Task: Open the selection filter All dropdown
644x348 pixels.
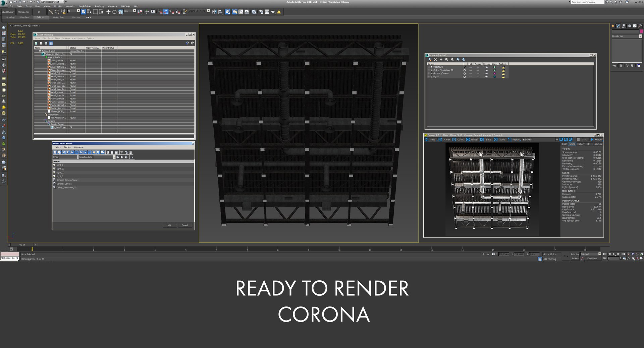Action: [x=73, y=11]
